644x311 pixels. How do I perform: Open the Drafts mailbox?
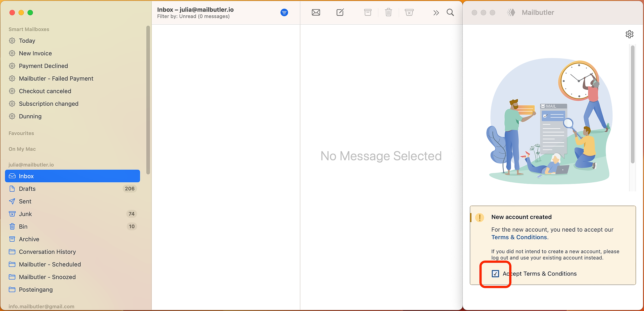click(x=72, y=189)
